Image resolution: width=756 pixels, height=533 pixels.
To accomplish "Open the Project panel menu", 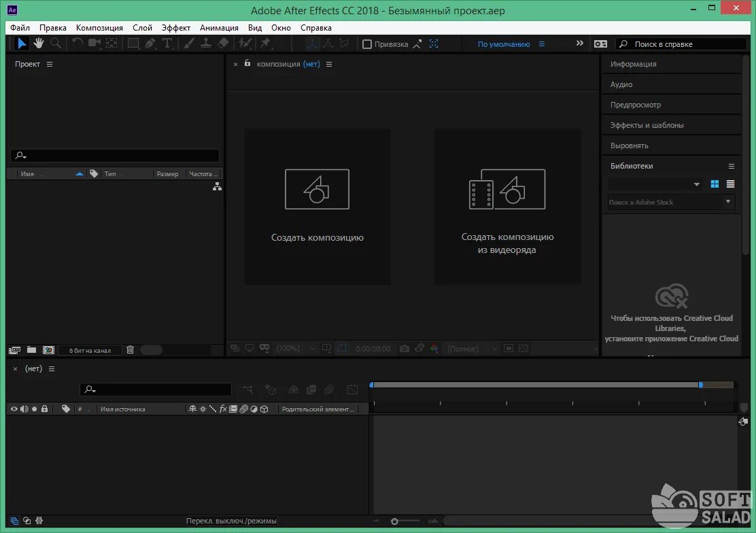I will click(x=50, y=64).
